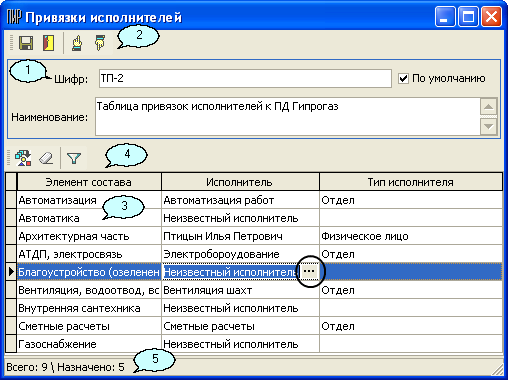Click executor Автоматизация работ cell

240,200
